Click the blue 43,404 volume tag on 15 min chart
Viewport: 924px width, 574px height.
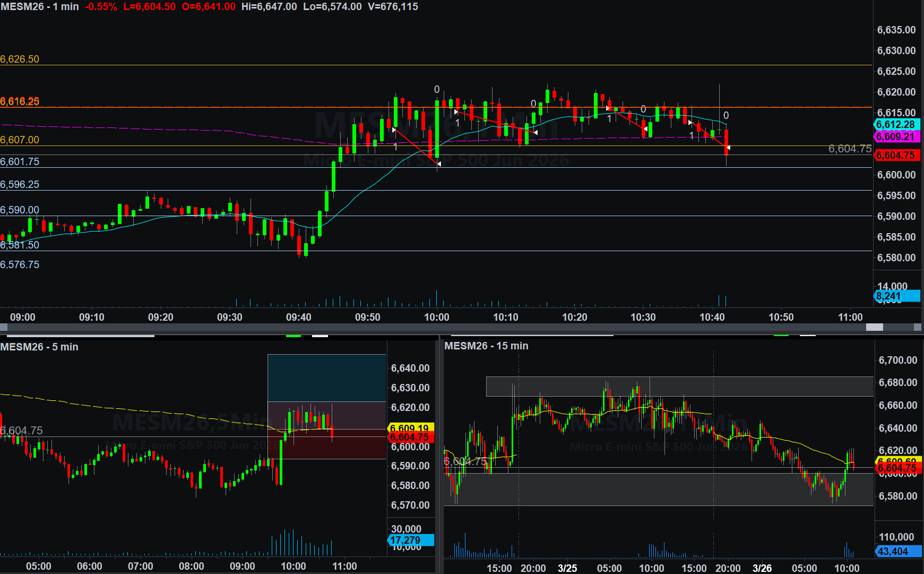coord(896,551)
